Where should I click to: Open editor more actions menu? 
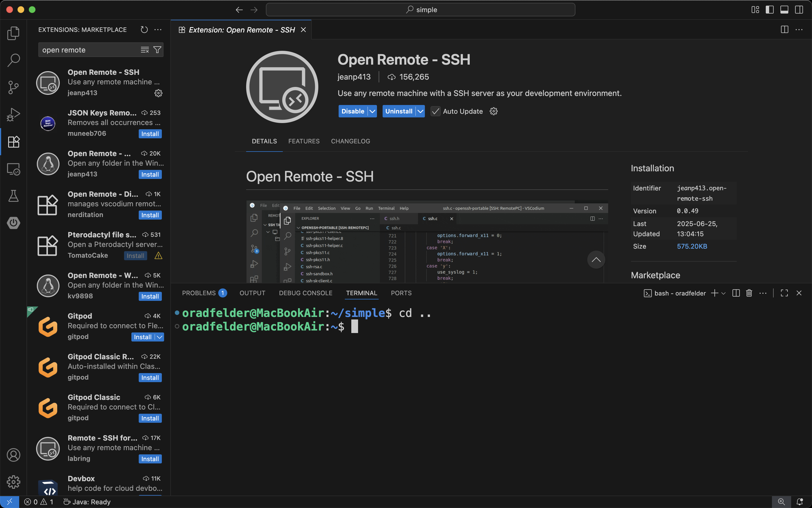(x=799, y=30)
